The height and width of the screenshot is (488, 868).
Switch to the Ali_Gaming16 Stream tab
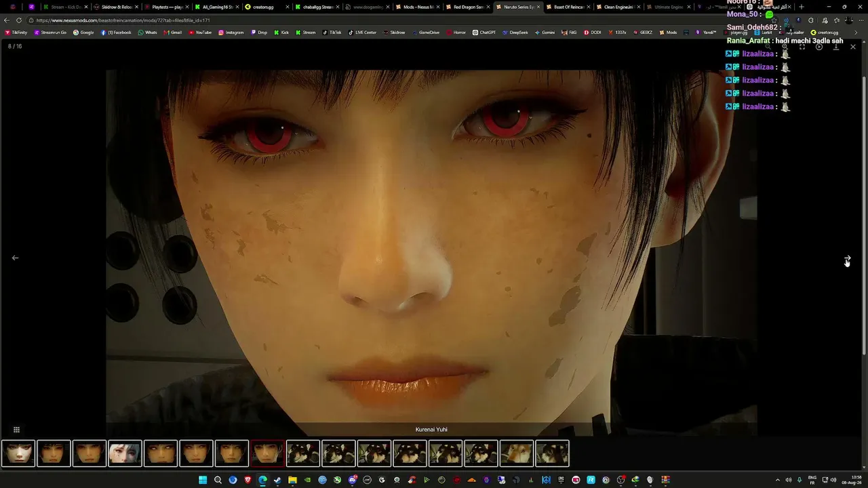click(x=215, y=7)
